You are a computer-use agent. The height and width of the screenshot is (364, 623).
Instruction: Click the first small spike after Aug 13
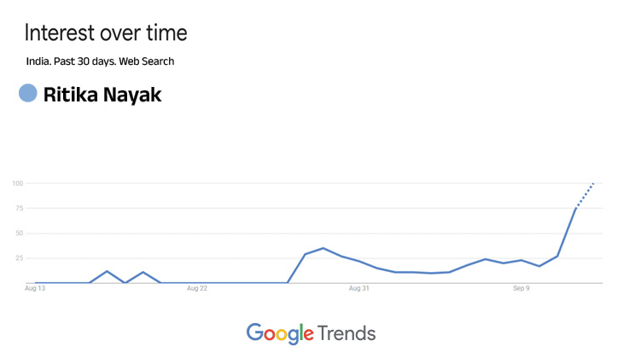click(107, 271)
